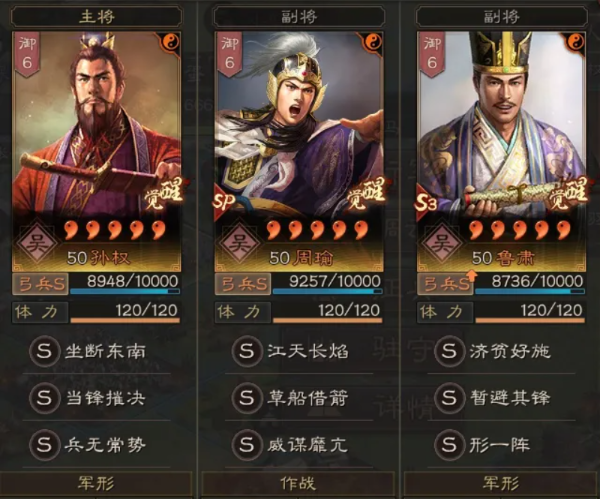Click the yin-yang icon on 鲁肃's card
600x499 pixels.
coord(576,41)
